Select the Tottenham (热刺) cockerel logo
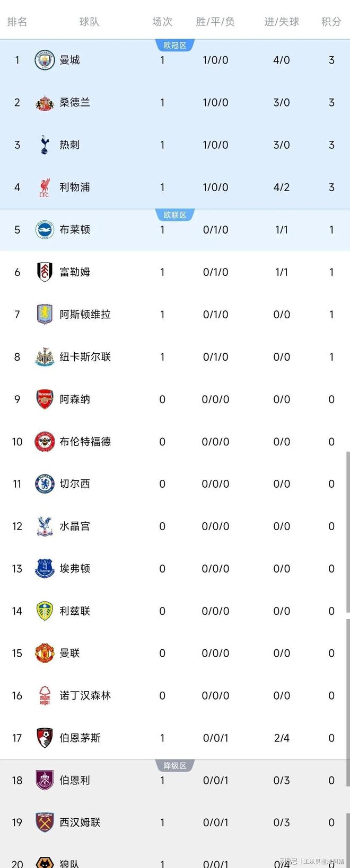Viewport: 350px width, 868px height. tap(44, 145)
